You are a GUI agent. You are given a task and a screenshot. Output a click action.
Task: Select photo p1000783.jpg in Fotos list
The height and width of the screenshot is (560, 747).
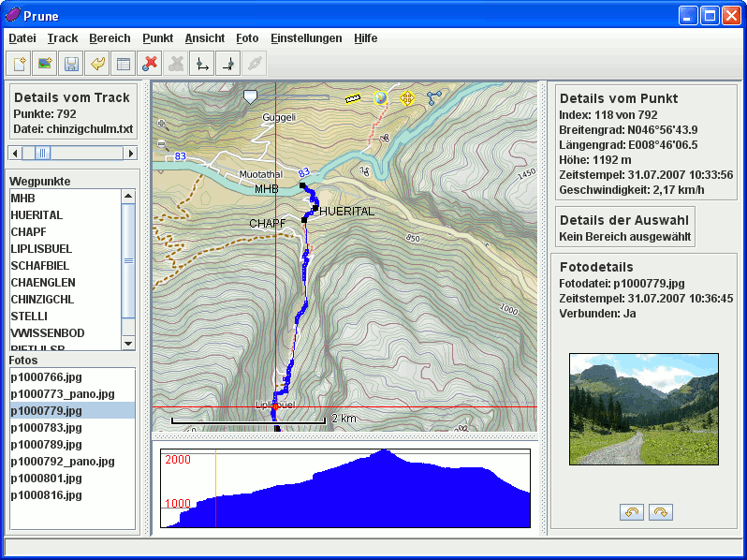point(46,427)
